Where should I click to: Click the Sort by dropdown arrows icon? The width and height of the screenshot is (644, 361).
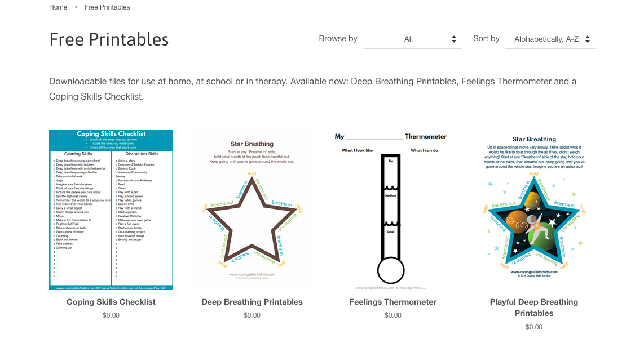click(588, 39)
